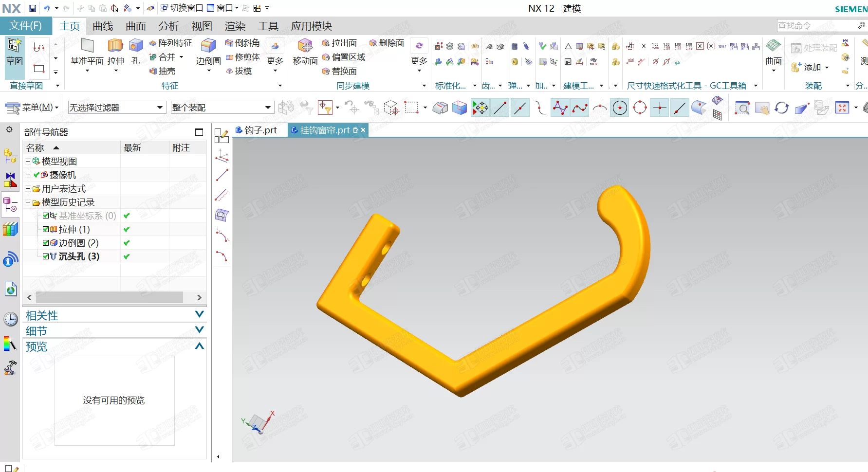Screen dimensions: 868x472
Task: Close the 挂钩窗帘.prt tab
Action: tap(363, 130)
